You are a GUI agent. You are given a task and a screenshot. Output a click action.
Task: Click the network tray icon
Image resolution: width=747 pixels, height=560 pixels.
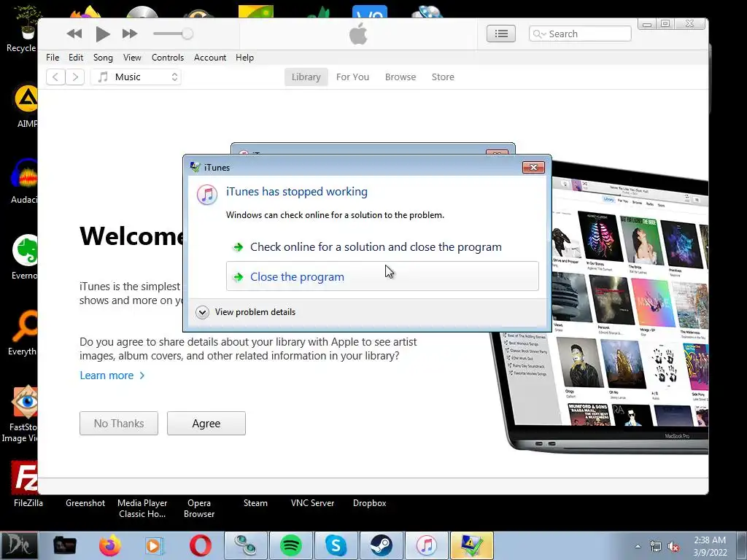(656, 547)
